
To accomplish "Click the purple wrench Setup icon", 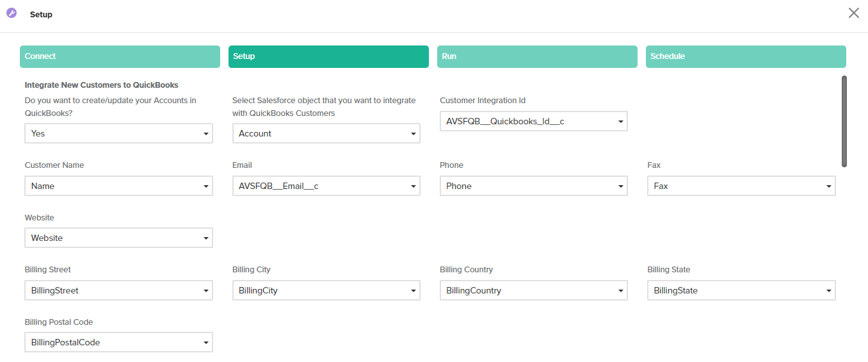I will point(12,13).
